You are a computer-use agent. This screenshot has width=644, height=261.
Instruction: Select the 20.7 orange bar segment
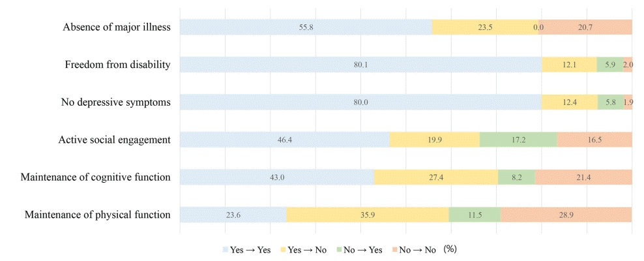(585, 27)
